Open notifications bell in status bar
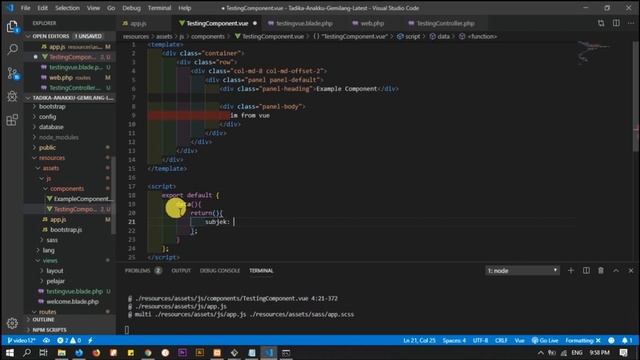 click(627, 340)
